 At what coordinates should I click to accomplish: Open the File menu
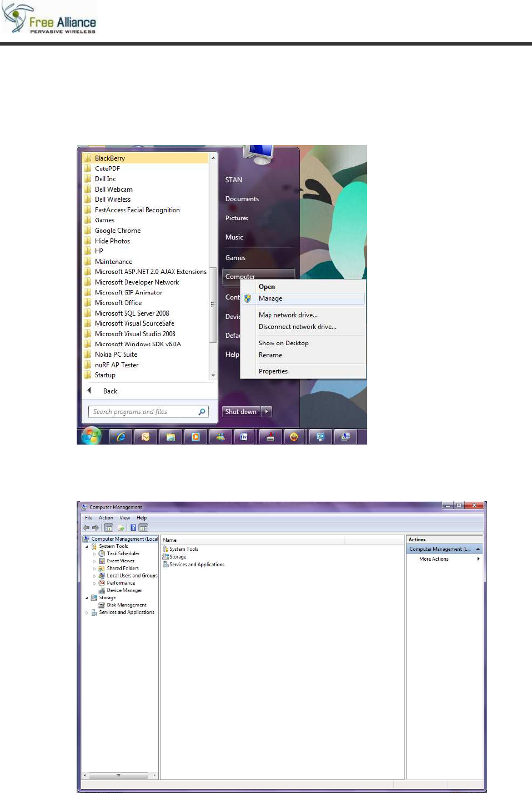pos(89,517)
